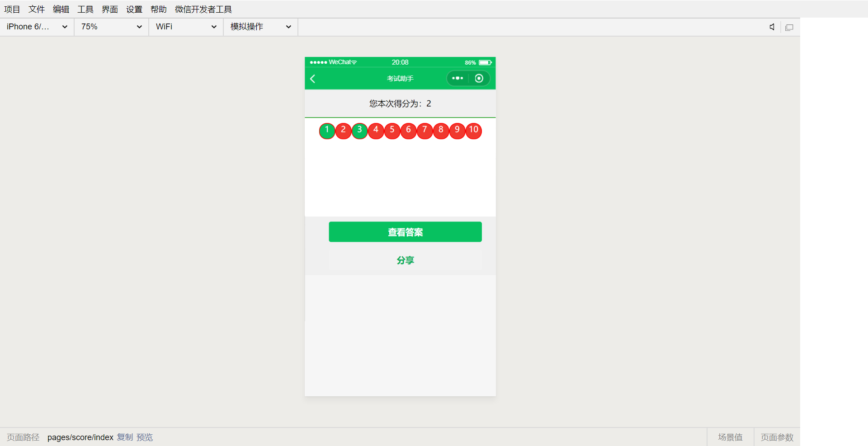Select question number 6 circle

pos(409,131)
